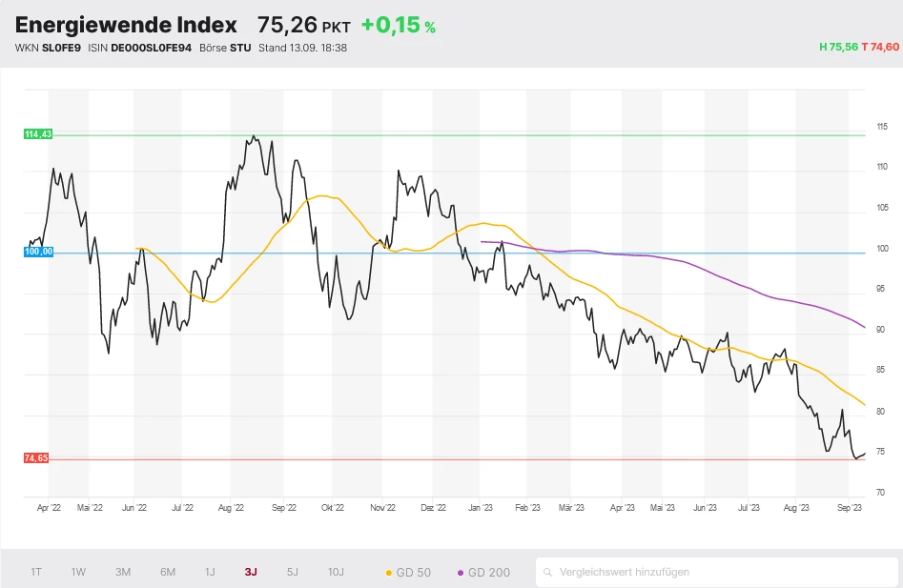Show the 3M chart period
The width and height of the screenshot is (903, 588).
coord(123,572)
